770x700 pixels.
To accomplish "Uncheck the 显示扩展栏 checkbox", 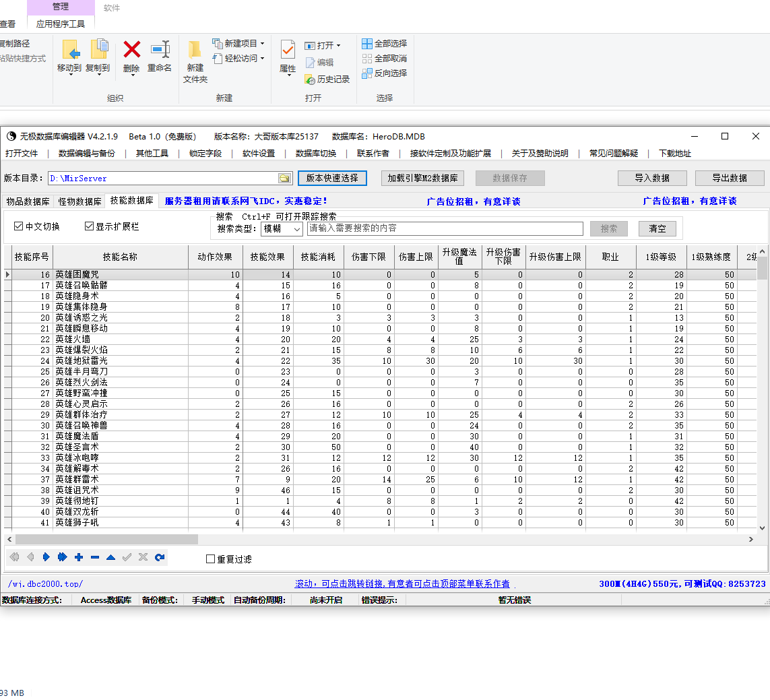I will tap(89, 226).
